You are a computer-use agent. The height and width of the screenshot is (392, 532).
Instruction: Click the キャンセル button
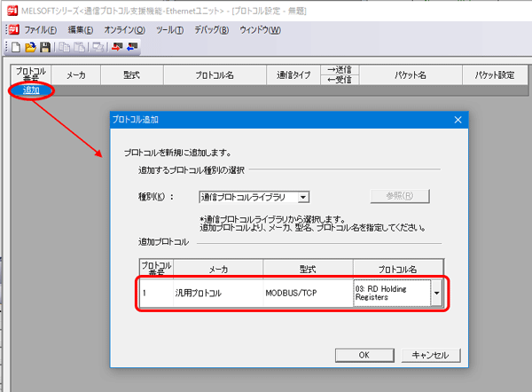431,356
